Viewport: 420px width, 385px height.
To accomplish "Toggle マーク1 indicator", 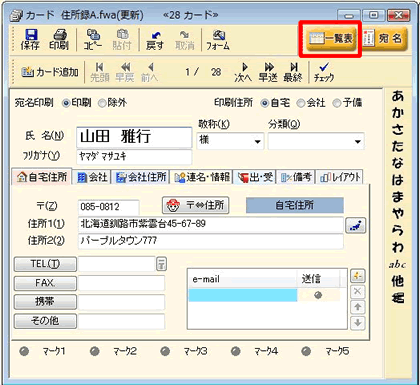I will (x=24, y=351).
